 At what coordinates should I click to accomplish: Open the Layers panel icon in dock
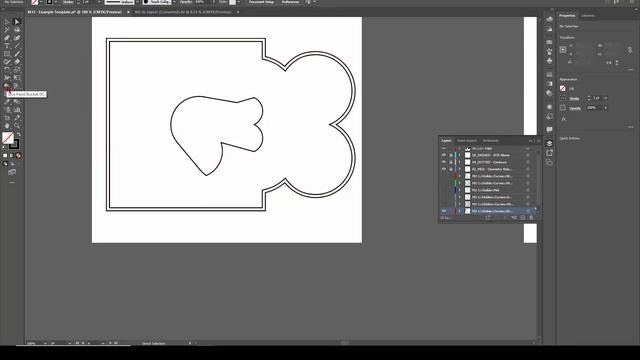click(549, 143)
